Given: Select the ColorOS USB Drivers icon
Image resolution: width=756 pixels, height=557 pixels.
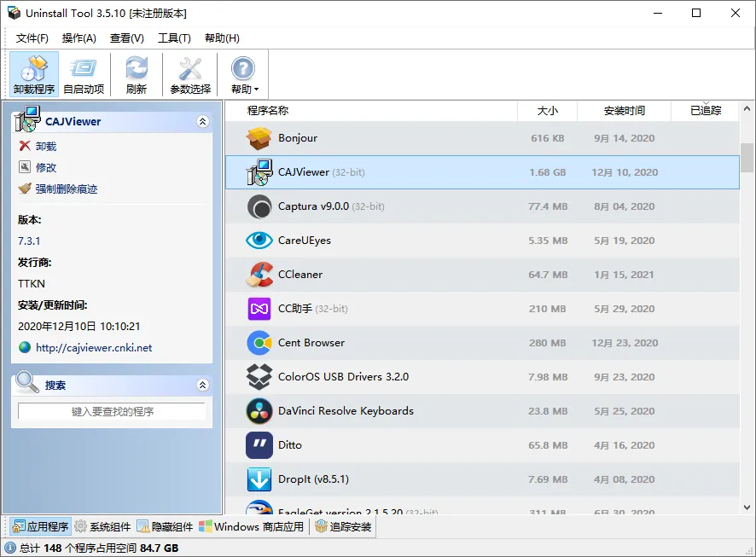Looking at the screenshot, I should (x=259, y=376).
